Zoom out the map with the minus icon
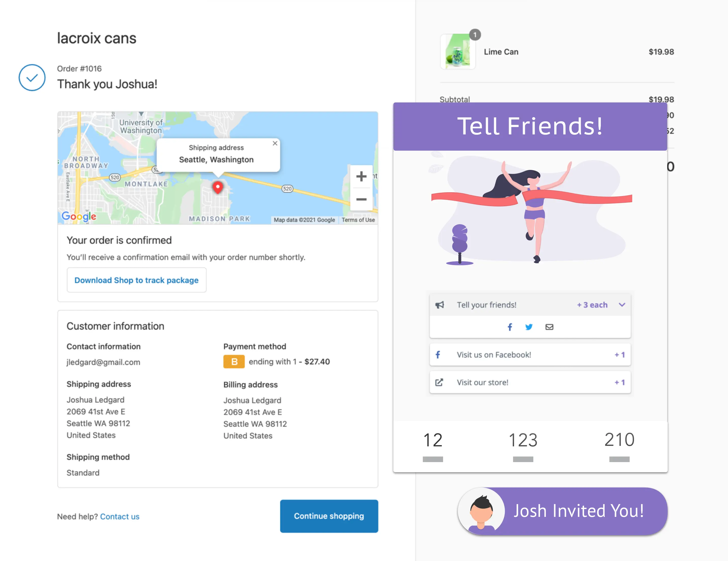This screenshot has height=561, width=728. pos(361,199)
